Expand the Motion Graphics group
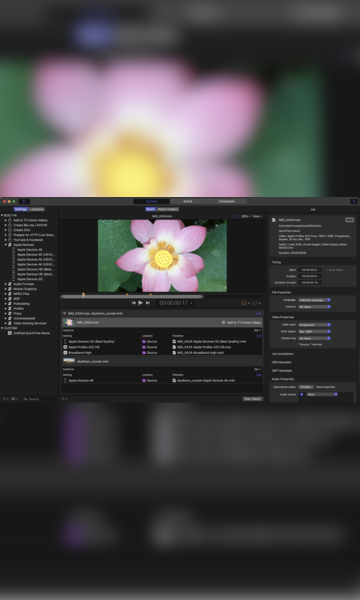360x600 pixels. point(5,289)
